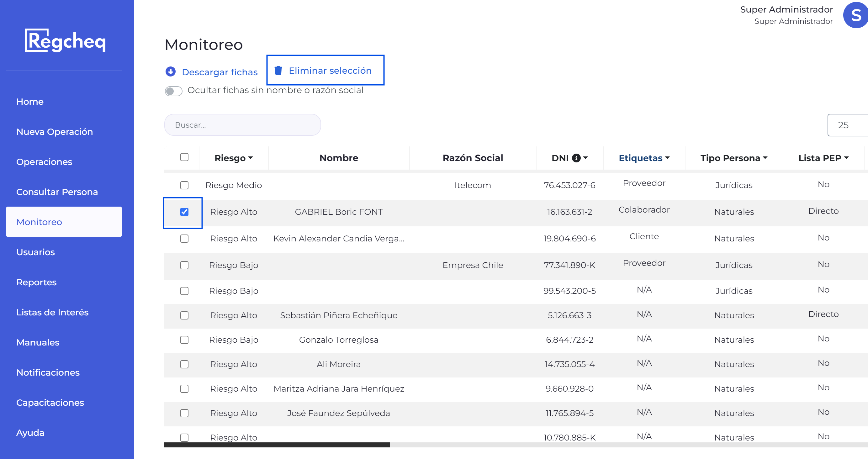Click Empresa Chile razón social cell
The image size is (868, 459).
(x=473, y=265)
